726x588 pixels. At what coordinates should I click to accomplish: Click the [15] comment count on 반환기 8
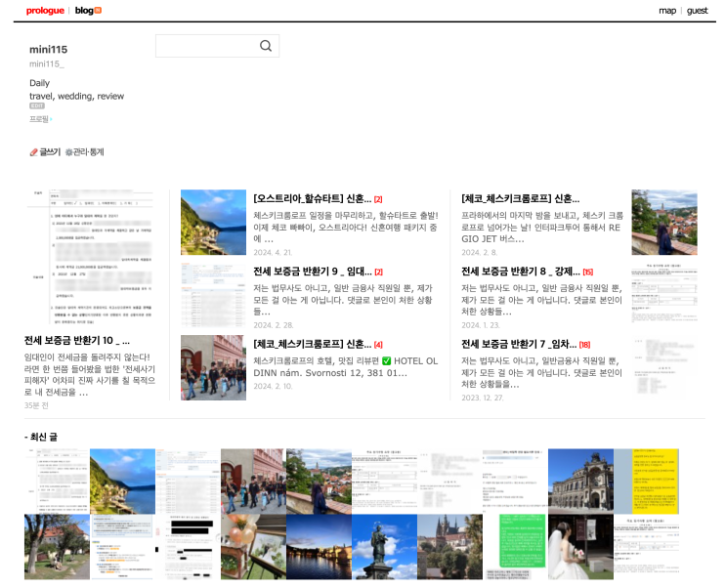(588, 273)
